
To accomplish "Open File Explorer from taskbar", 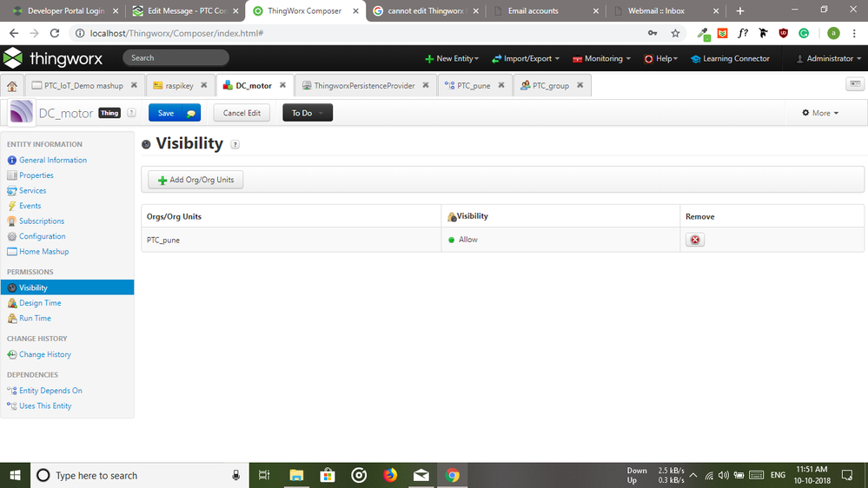I will [x=296, y=475].
